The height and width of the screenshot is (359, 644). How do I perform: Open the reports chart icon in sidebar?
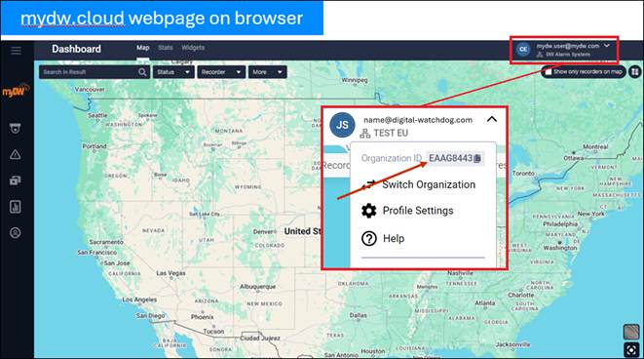click(16, 207)
